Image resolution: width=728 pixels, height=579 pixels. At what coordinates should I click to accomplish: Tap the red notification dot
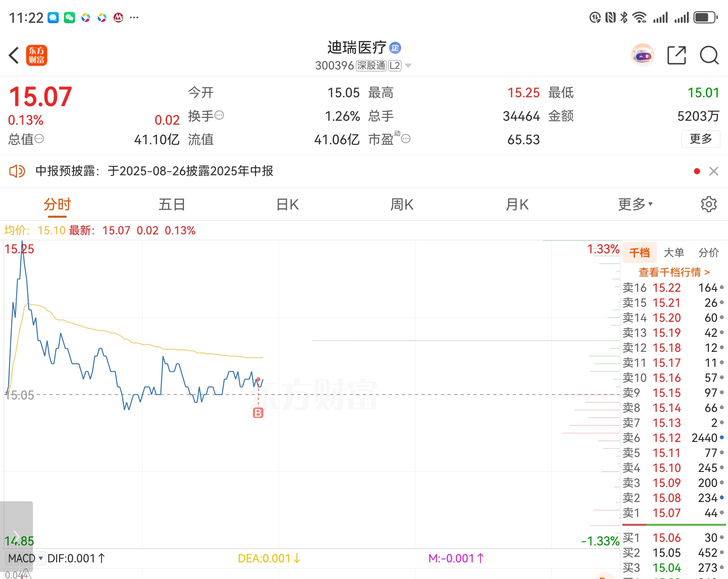(697, 171)
